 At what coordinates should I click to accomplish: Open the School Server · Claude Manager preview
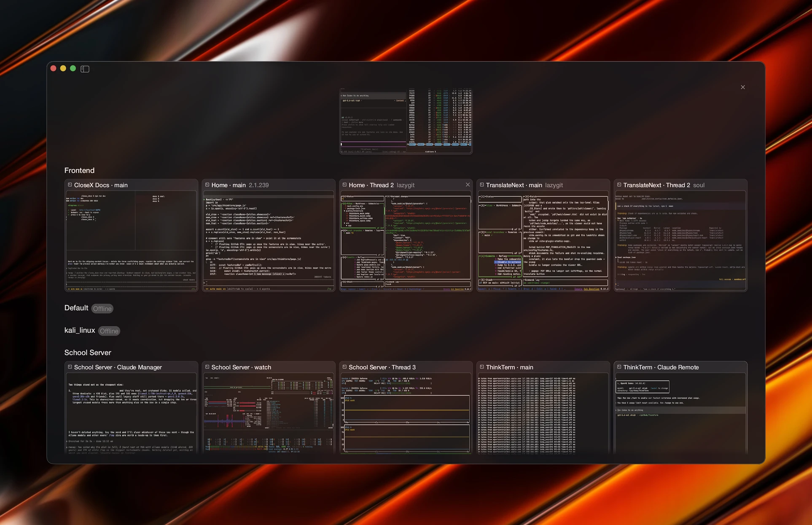pos(131,413)
